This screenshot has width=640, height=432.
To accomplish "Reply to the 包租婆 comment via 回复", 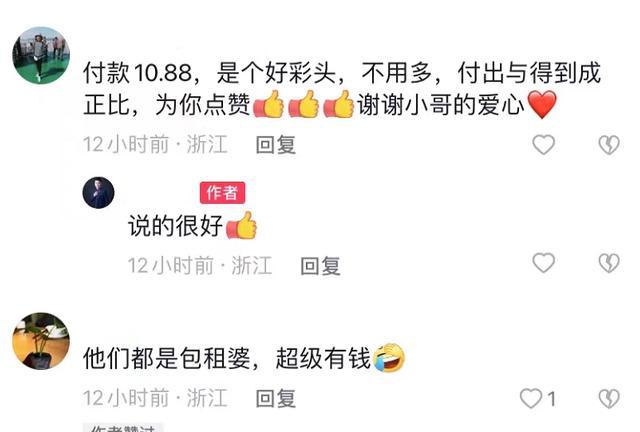I will [x=276, y=399].
